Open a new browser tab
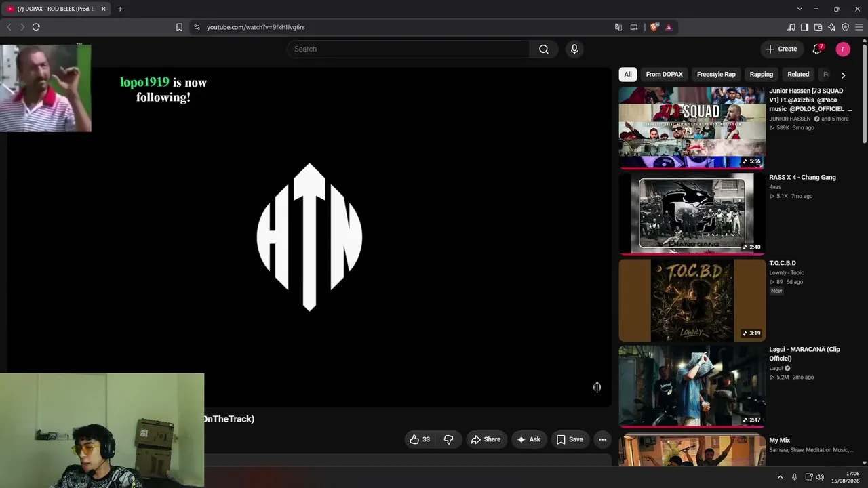Image resolution: width=868 pixels, height=488 pixels. tap(120, 9)
